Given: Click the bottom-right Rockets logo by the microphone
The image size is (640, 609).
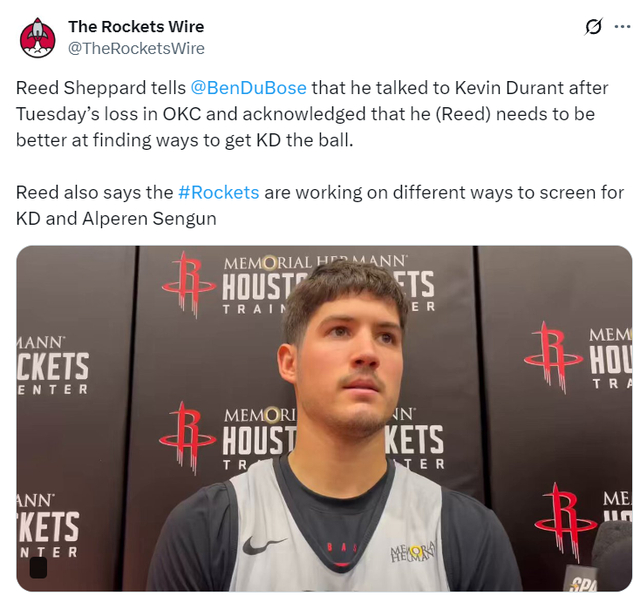Looking at the screenshot, I should (x=565, y=522).
